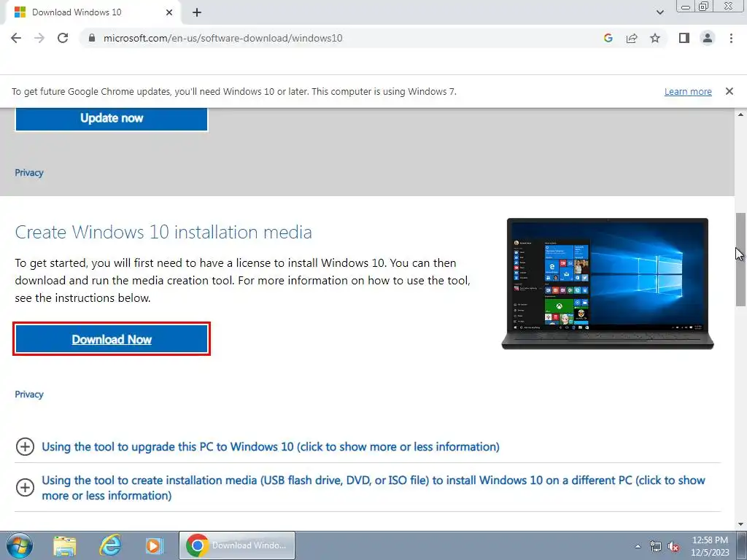Share this page using the share icon
747x560 pixels.
click(632, 38)
